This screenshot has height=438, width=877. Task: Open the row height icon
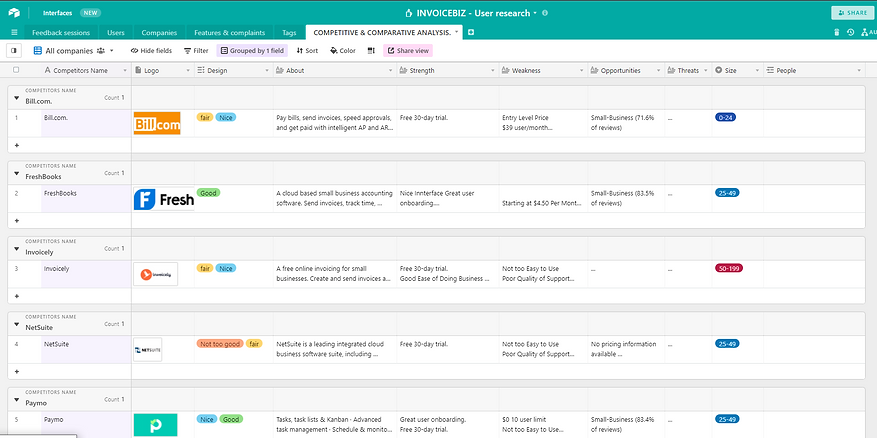pyautogui.click(x=371, y=50)
